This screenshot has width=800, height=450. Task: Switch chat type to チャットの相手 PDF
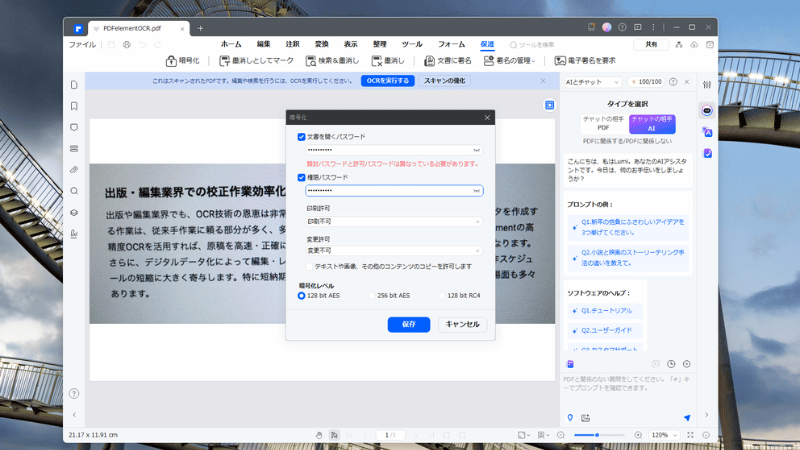(x=603, y=123)
